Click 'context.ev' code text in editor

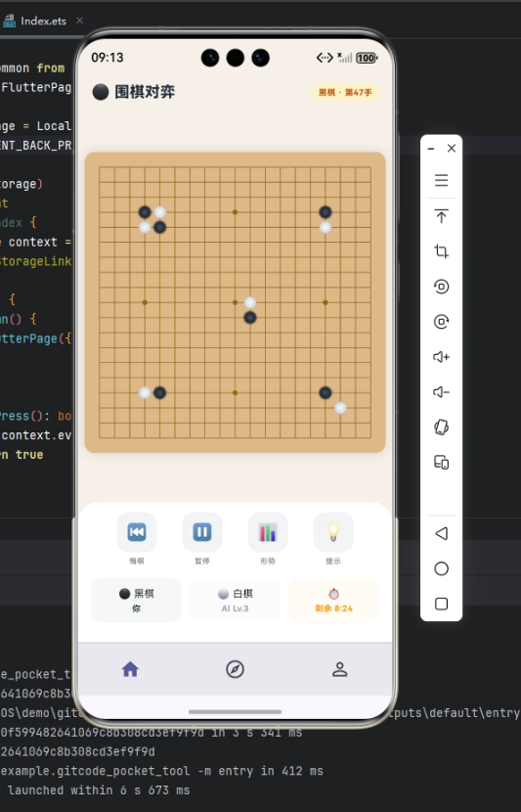36,435
